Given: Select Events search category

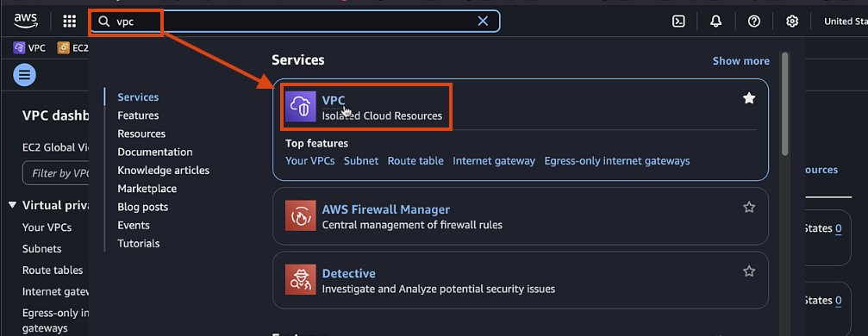Looking at the screenshot, I should tap(134, 225).
